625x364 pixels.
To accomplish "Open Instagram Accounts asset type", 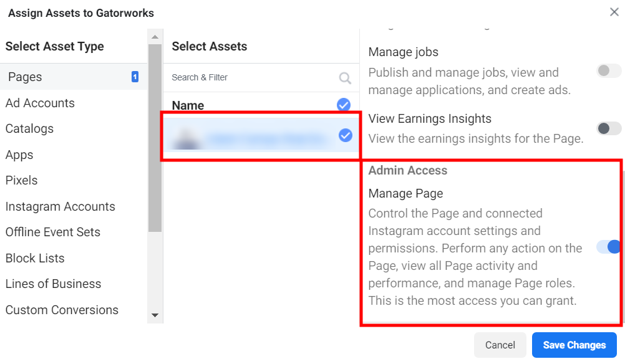I will 60,207.
